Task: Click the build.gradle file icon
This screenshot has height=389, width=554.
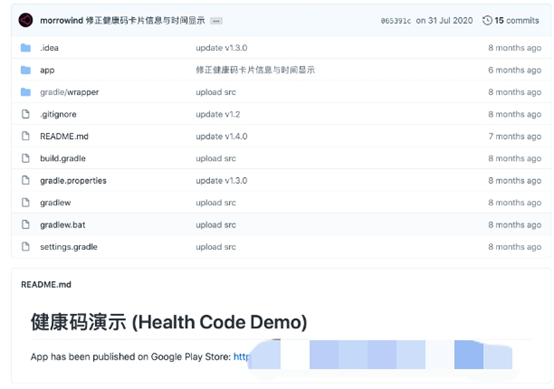Action: tap(25, 158)
